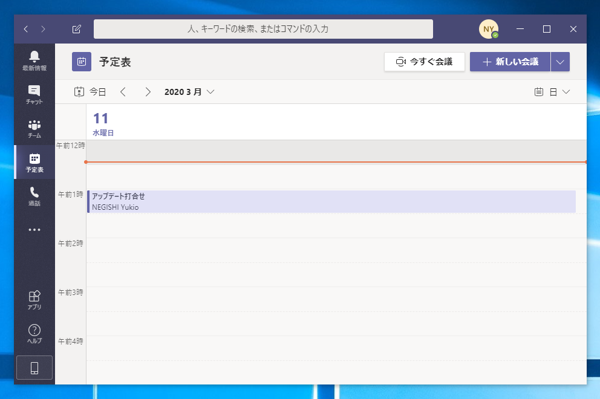Go forward with the forward arrow
The image size is (600, 399).
point(43,29)
